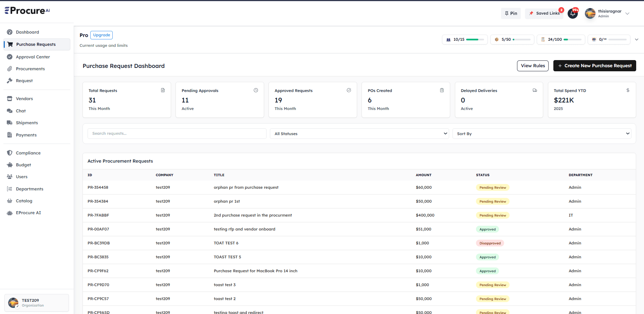644x314 pixels.
Task: Expand the All Statuses dropdown
Action: [359, 133]
